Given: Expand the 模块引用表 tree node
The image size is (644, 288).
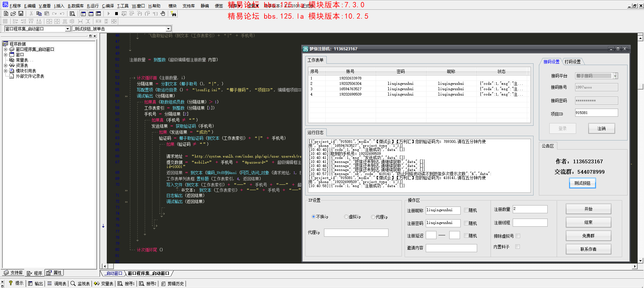Looking at the screenshot, I should [x=5, y=71].
